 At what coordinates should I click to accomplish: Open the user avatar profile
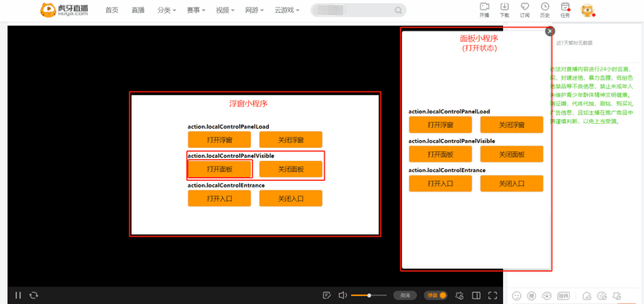(587, 10)
